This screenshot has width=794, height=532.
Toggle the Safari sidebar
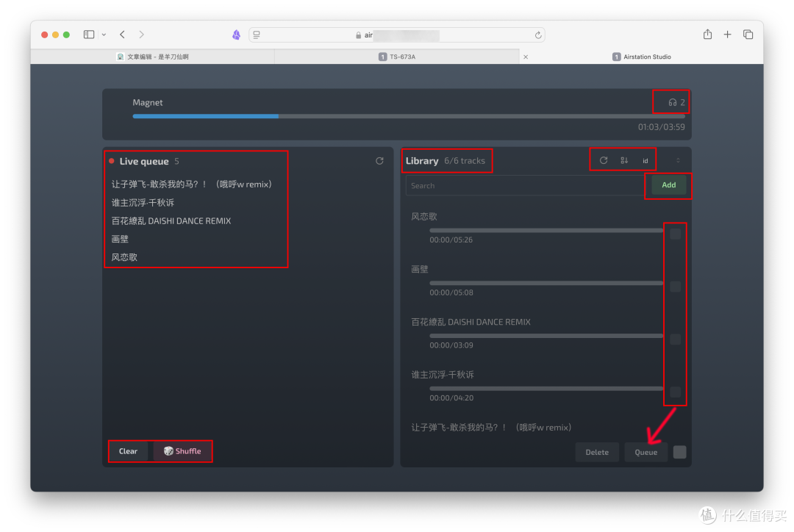(89, 35)
